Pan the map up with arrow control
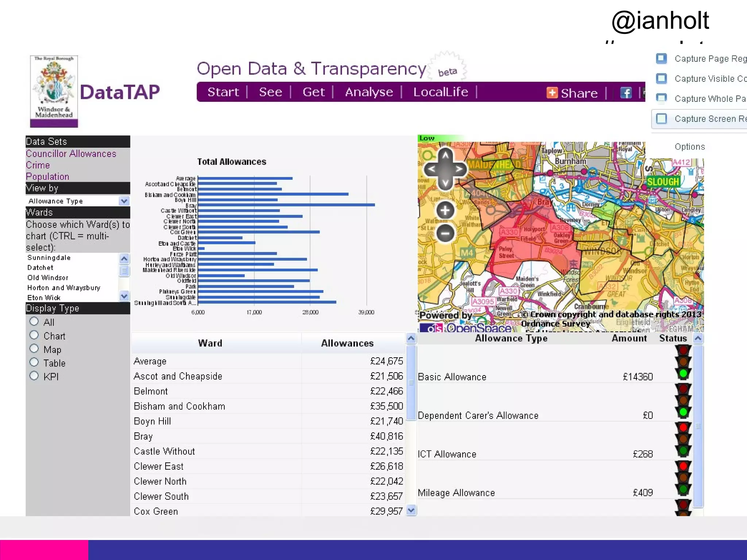 click(x=445, y=155)
